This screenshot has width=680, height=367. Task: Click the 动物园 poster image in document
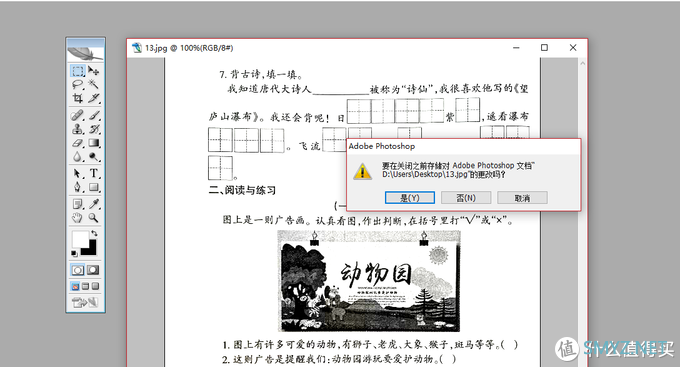369,281
